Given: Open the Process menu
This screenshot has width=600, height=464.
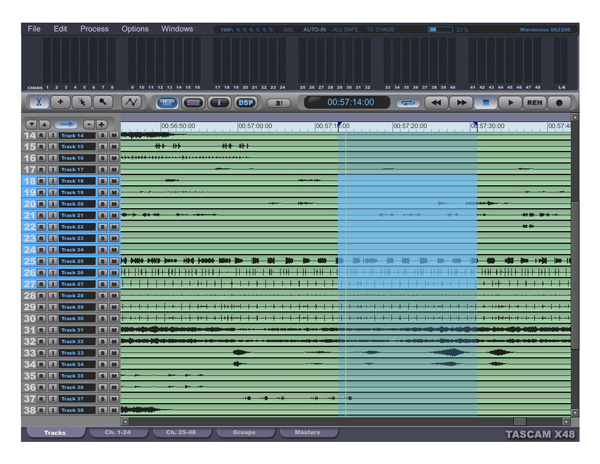Looking at the screenshot, I should [x=94, y=29].
